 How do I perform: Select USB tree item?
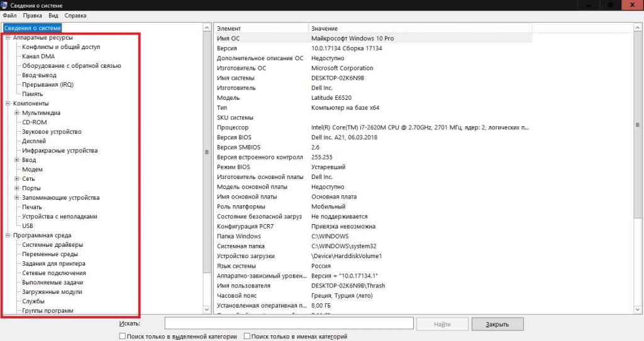tap(28, 226)
